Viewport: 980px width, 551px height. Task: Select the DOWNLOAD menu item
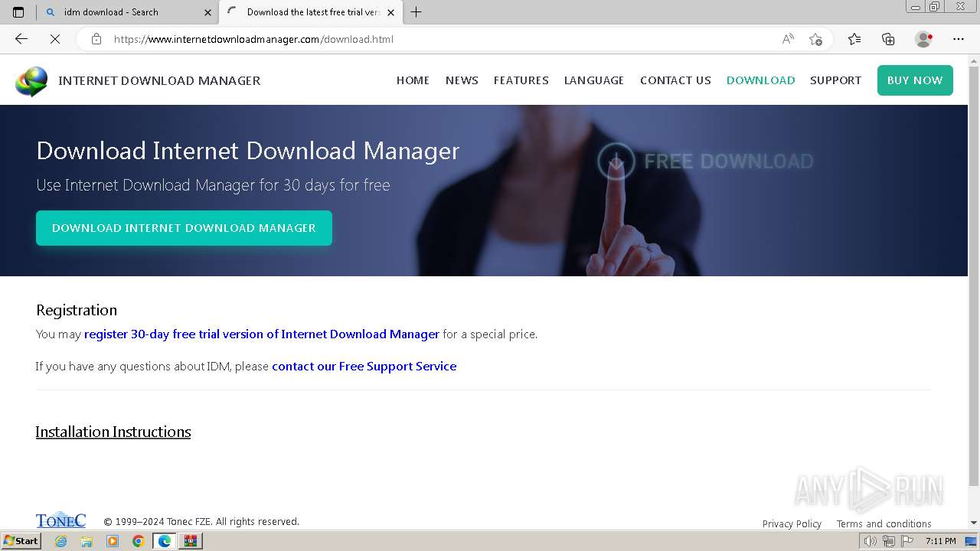point(760,80)
